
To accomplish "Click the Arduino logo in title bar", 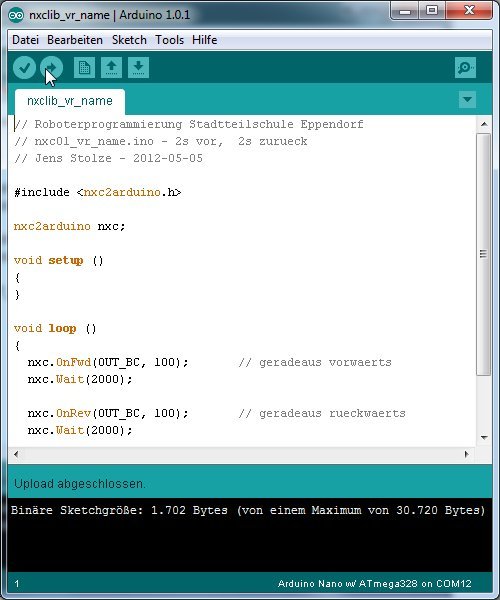I will tap(16, 15).
